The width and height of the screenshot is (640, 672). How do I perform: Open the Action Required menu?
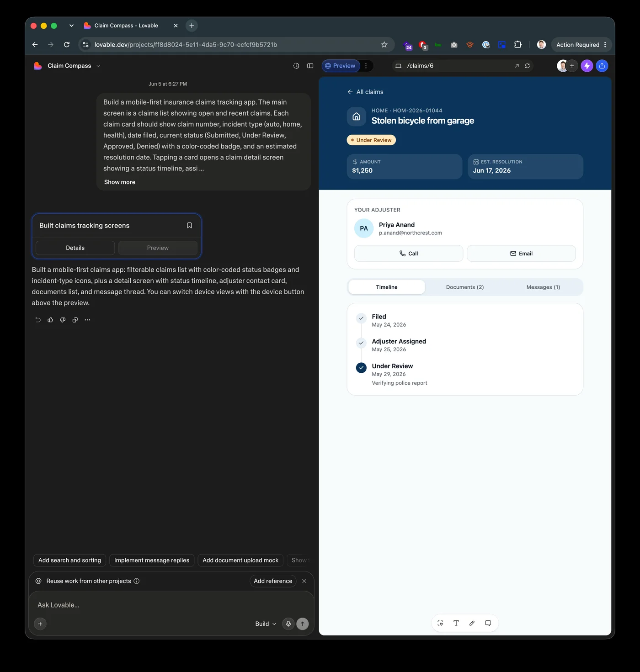click(x=581, y=45)
